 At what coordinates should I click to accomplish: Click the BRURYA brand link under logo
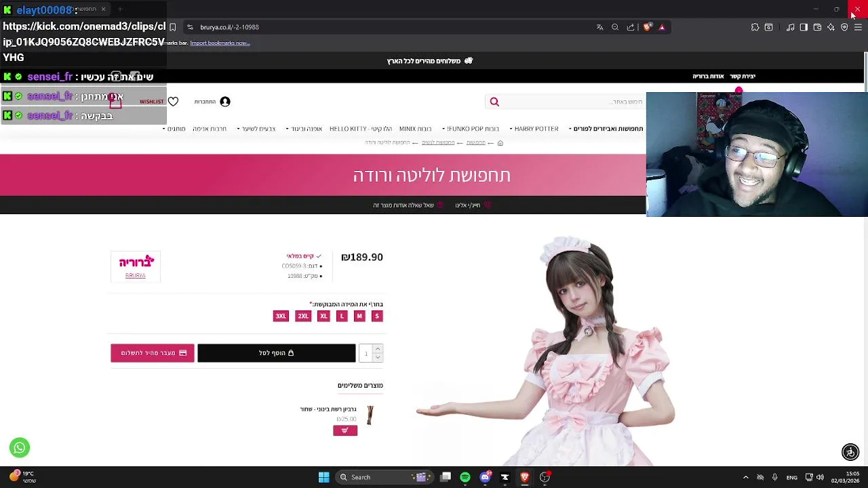pos(135,276)
